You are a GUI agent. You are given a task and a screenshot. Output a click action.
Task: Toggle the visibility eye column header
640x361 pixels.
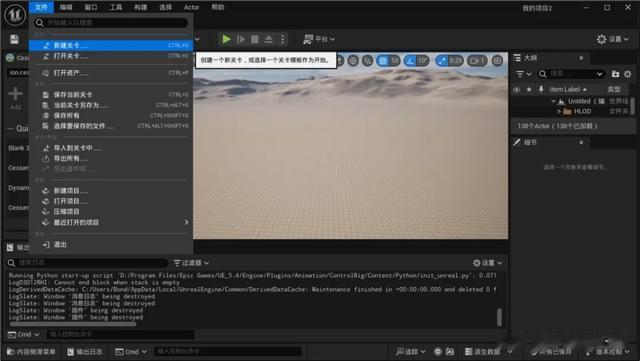pos(517,89)
